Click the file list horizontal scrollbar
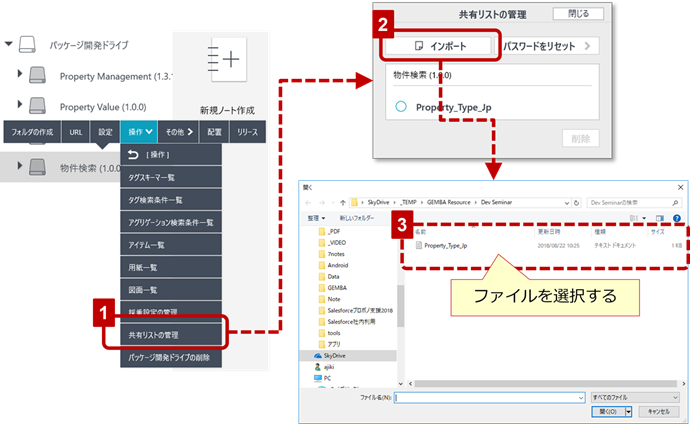 (545, 384)
